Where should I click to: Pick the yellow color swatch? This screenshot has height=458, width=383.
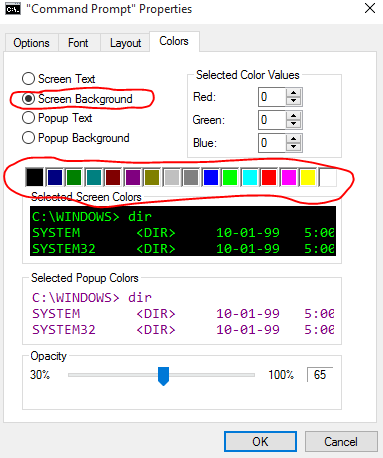[x=308, y=177]
